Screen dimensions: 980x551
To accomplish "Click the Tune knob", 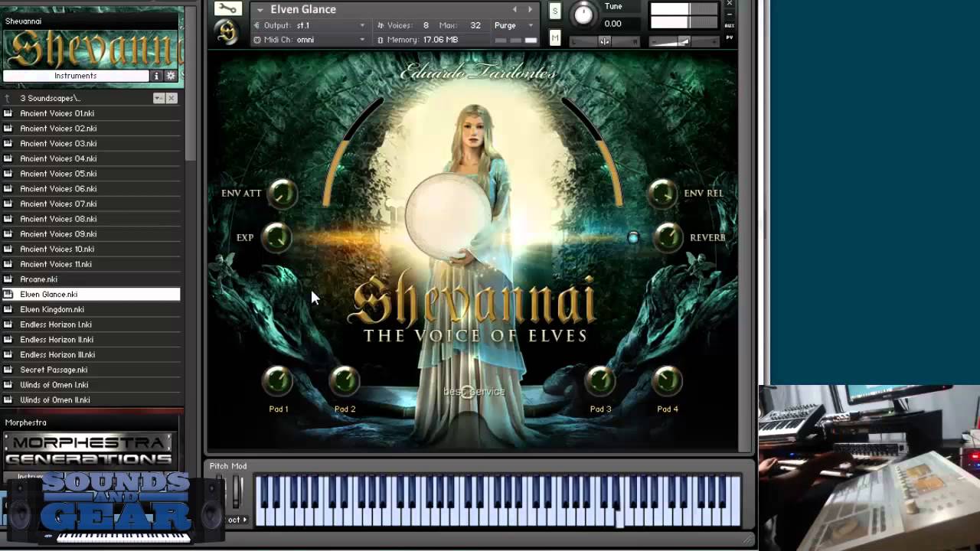I will [x=583, y=13].
